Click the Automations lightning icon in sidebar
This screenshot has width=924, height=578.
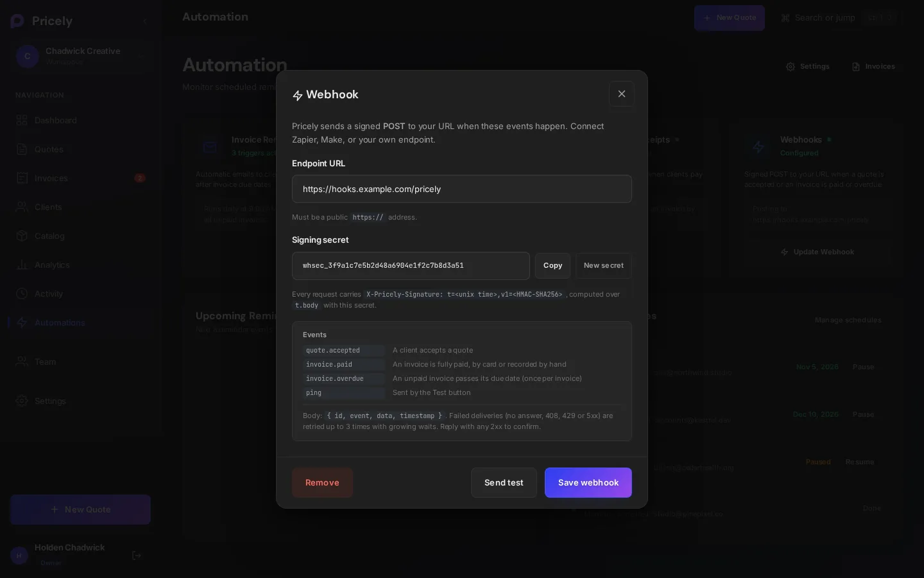(x=22, y=322)
